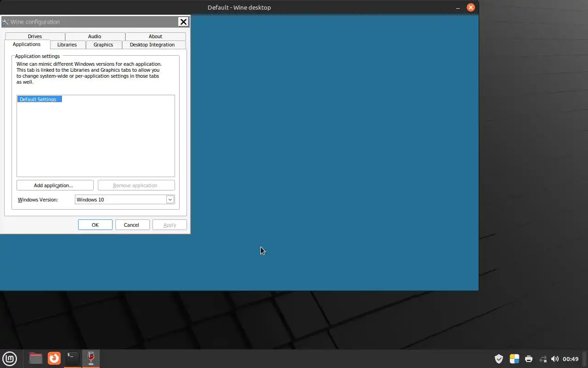Image resolution: width=588 pixels, height=368 pixels.
Task: Close the Wine configuration dialog
Action: click(x=183, y=22)
